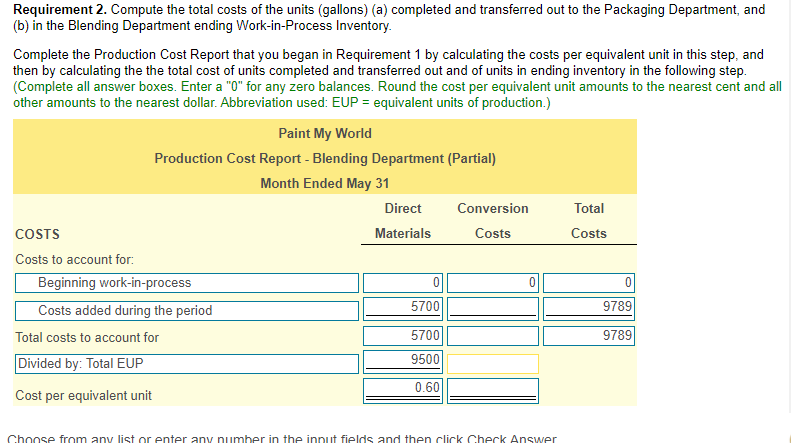The image size is (791, 443).
Task: Click yellow Total EUP Conversion Costs box
Action: (x=493, y=364)
